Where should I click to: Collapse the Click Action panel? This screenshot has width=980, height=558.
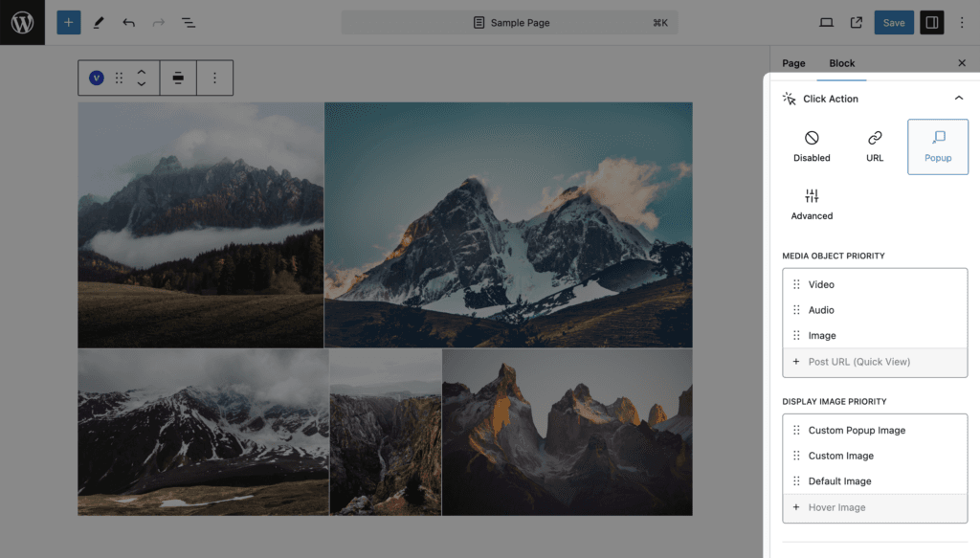point(958,99)
